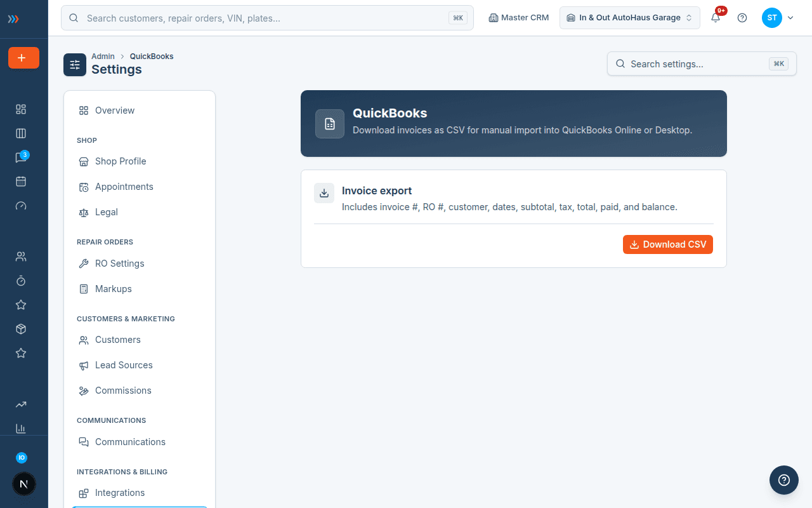The height and width of the screenshot is (508, 812).
Task: Open the customers people icon in left rail
Action: pos(21,257)
